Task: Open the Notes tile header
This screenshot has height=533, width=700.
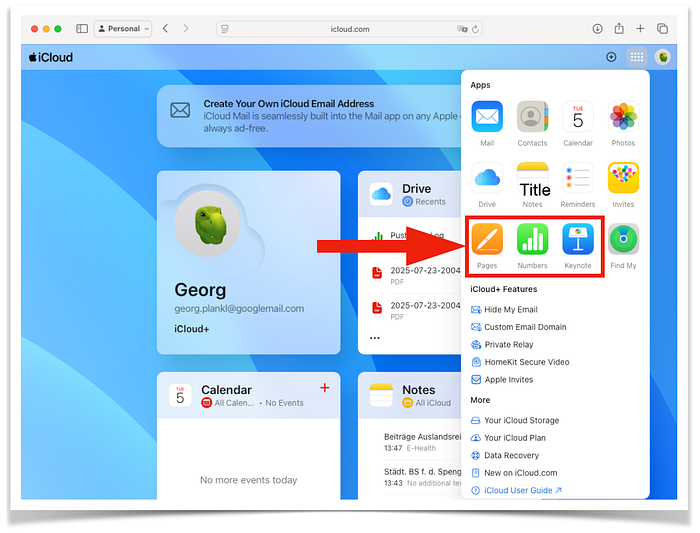Action: pyautogui.click(x=410, y=395)
